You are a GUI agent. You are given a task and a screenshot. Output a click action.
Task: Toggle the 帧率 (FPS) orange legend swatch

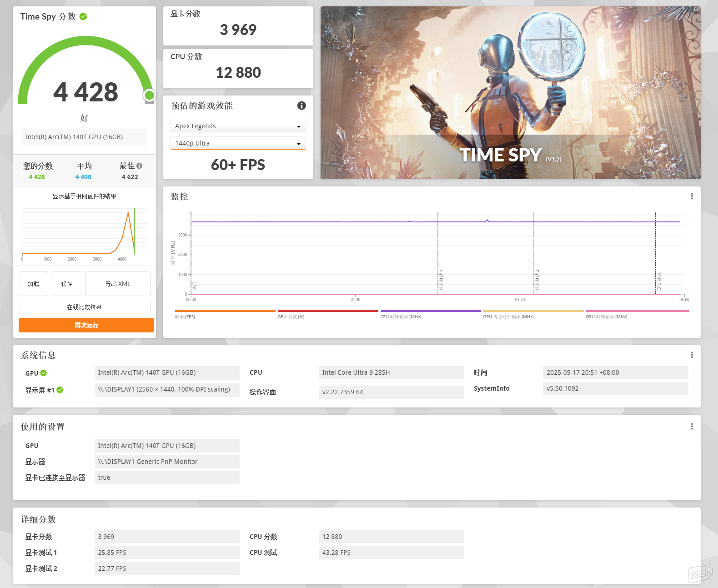(x=225, y=311)
